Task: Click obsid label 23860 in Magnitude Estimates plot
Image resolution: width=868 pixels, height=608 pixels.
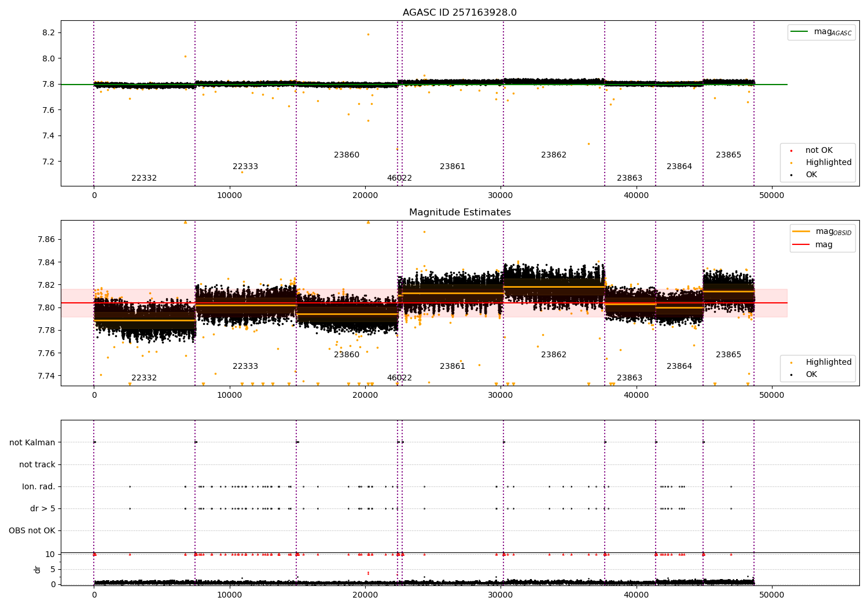Action: coord(347,355)
